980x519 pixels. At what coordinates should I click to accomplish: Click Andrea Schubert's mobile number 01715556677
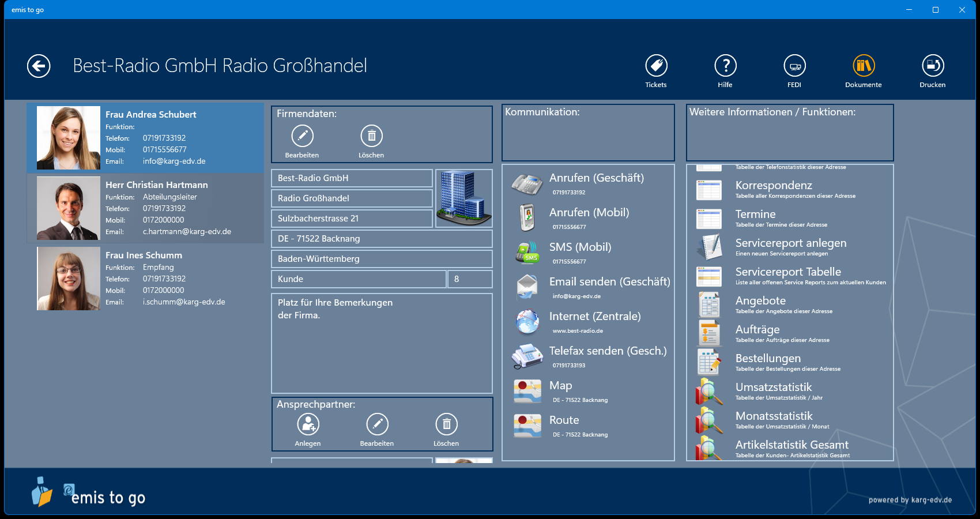point(165,150)
